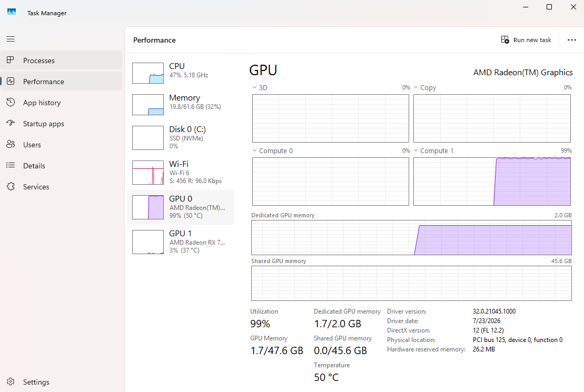Open the hamburger navigation menu
Image resolution: width=584 pixels, height=392 pixels.
pos(11,39)
